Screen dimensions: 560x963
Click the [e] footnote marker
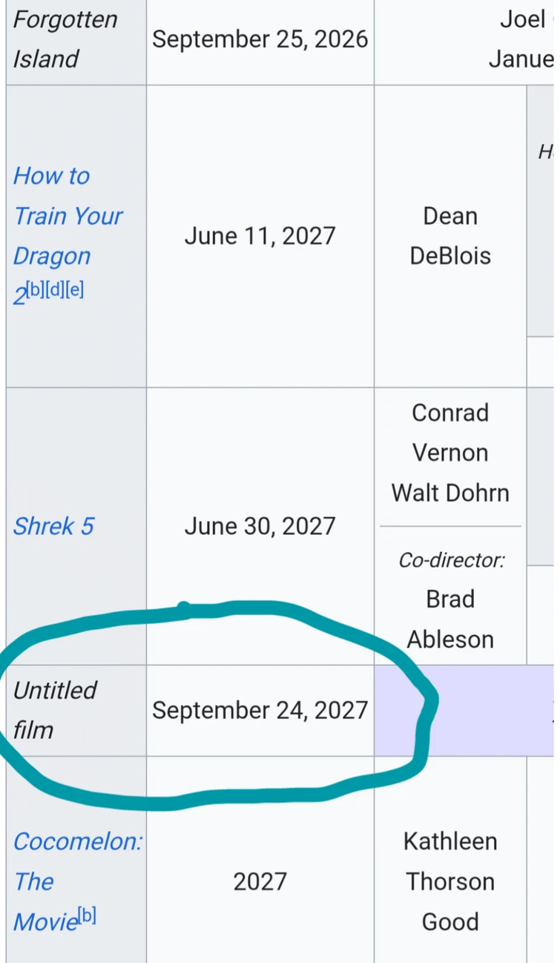click(74, 289)
